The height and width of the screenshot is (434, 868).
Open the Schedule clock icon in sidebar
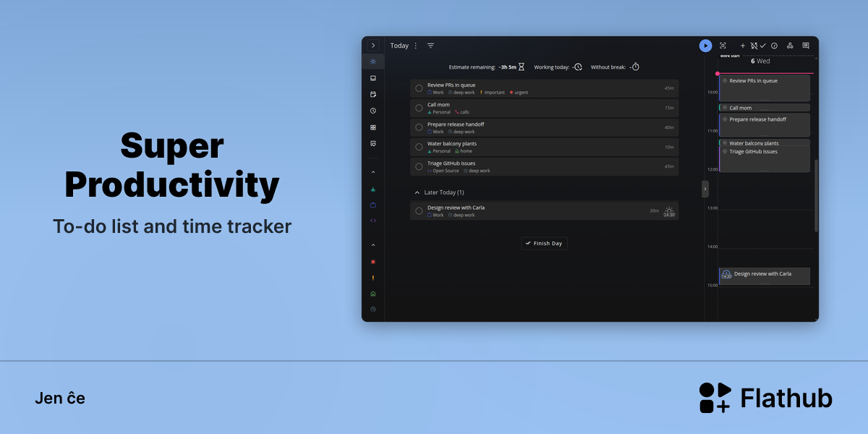click(x=373, y=111)
